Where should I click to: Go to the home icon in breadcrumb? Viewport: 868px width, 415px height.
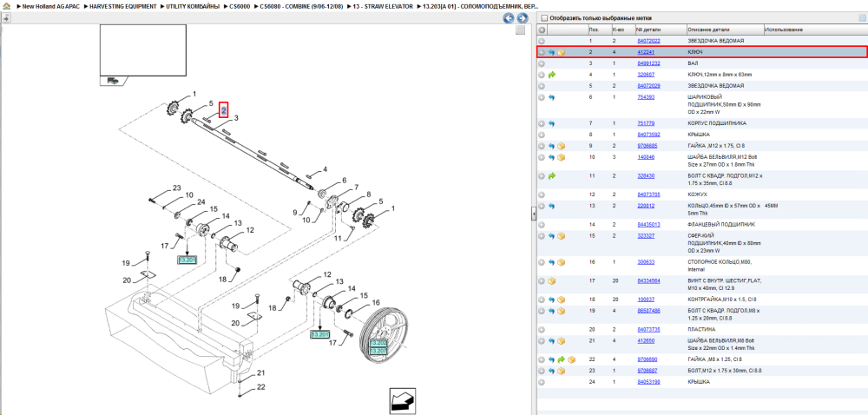pos(6,6)
